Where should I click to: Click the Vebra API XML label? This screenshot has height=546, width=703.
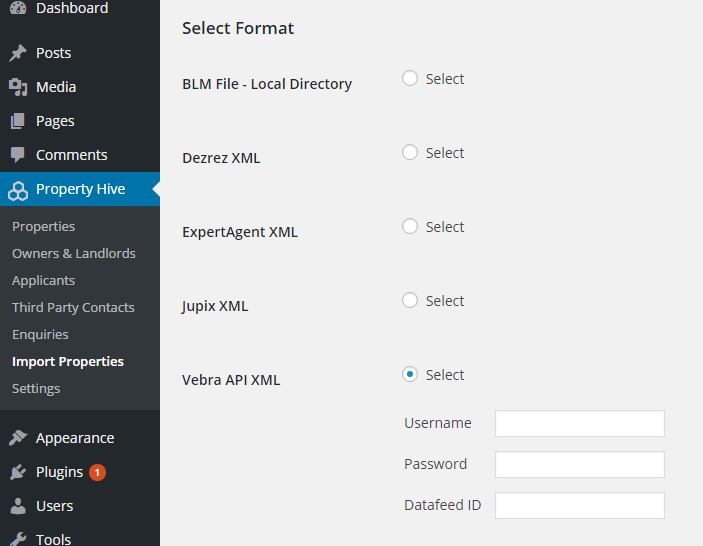[231, 380]
